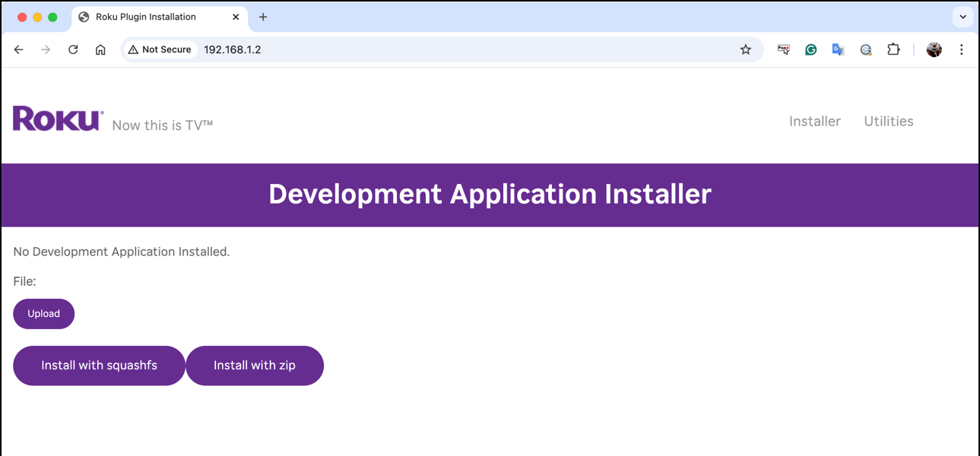Open the browser home page
The width and height of the screenshot is (980, 456).
101,49
